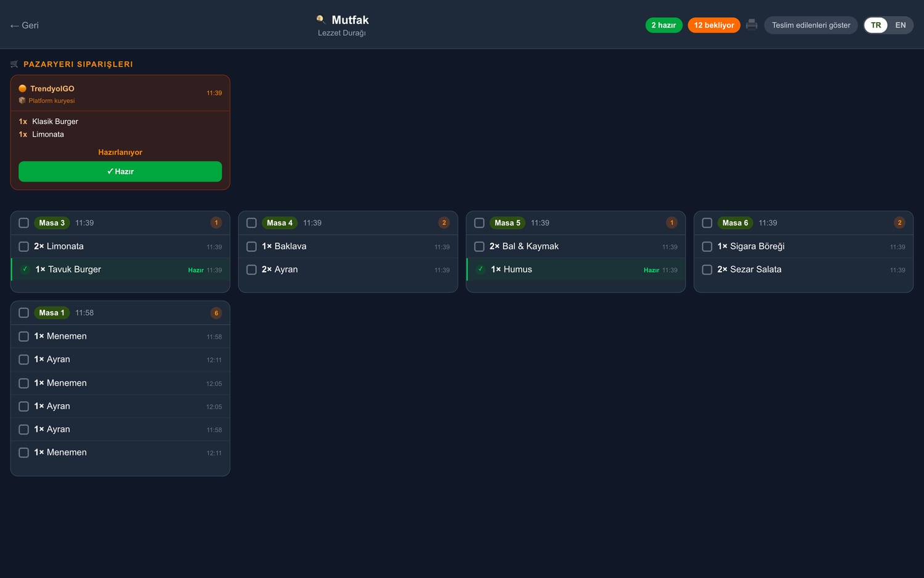Screen dimensions: 924x578
Task: Click the Lezzet Durağı restaurant name
Action: (342, 33)
